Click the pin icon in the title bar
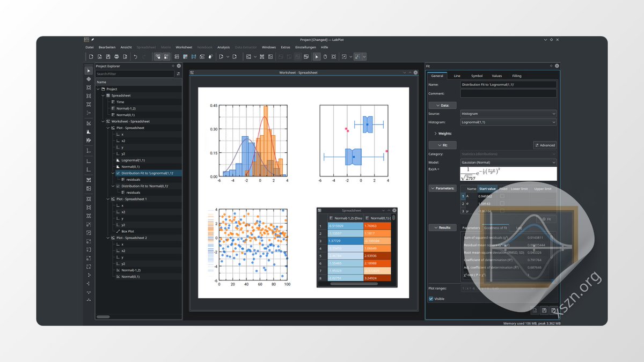 (92, 40)
